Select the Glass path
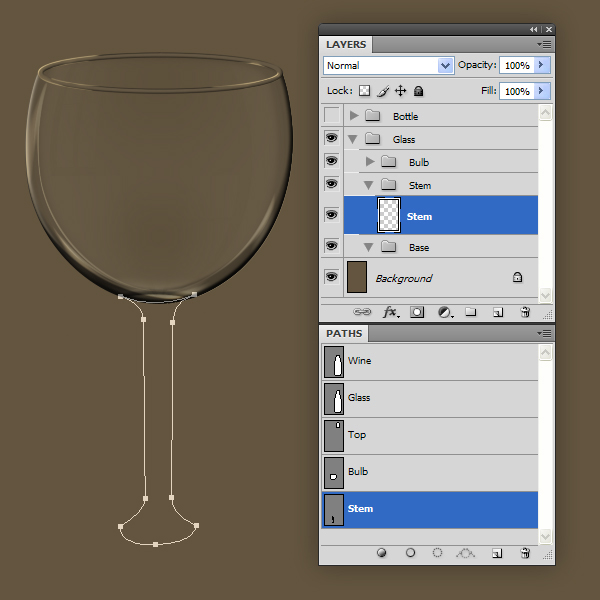 pos(430,399)
